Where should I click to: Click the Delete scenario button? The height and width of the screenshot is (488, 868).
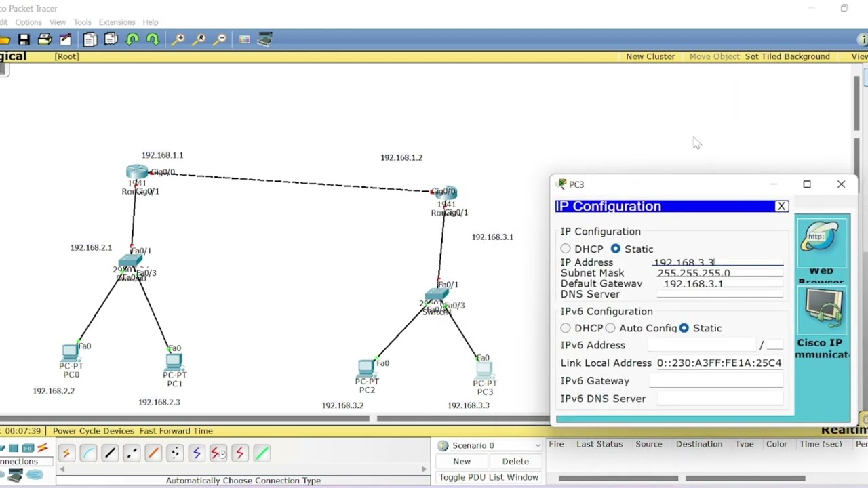point(515,462)
